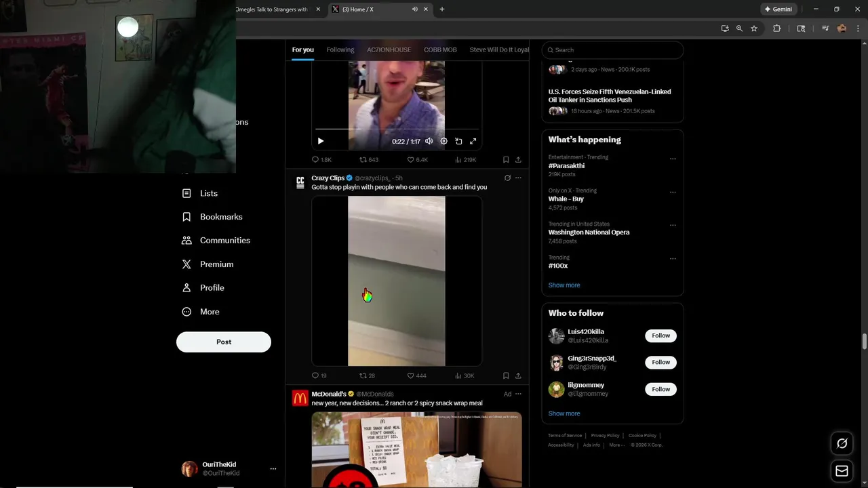Open account menu dots next to OuriTheKid
This screenshot has width=868, height=488.
pos(273,469)
